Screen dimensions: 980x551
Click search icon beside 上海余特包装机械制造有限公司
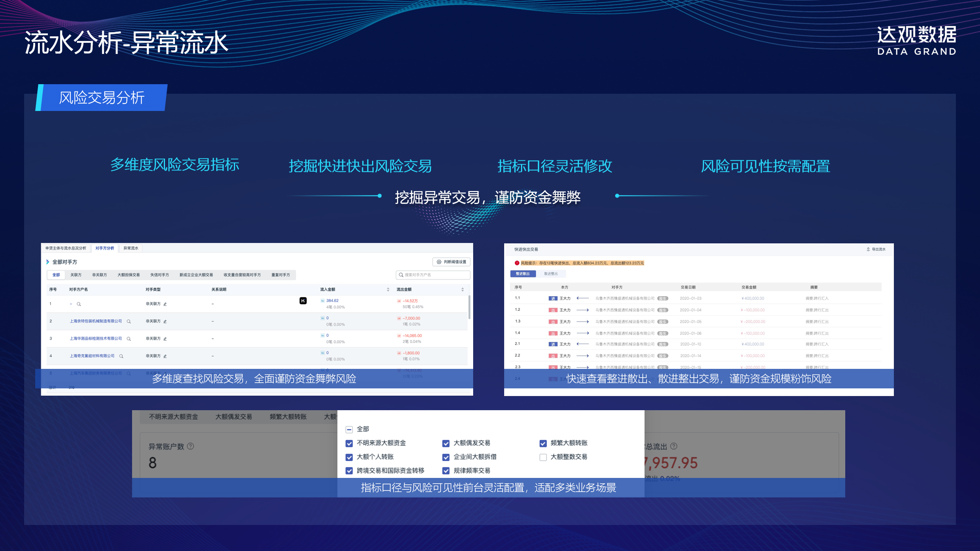coord(129,321)
